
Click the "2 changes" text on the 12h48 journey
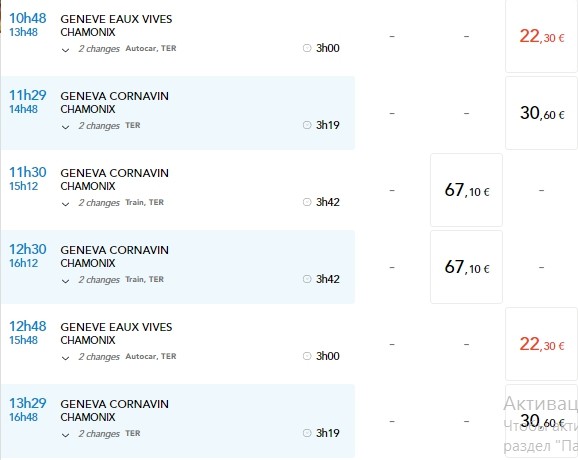(99, 356)
